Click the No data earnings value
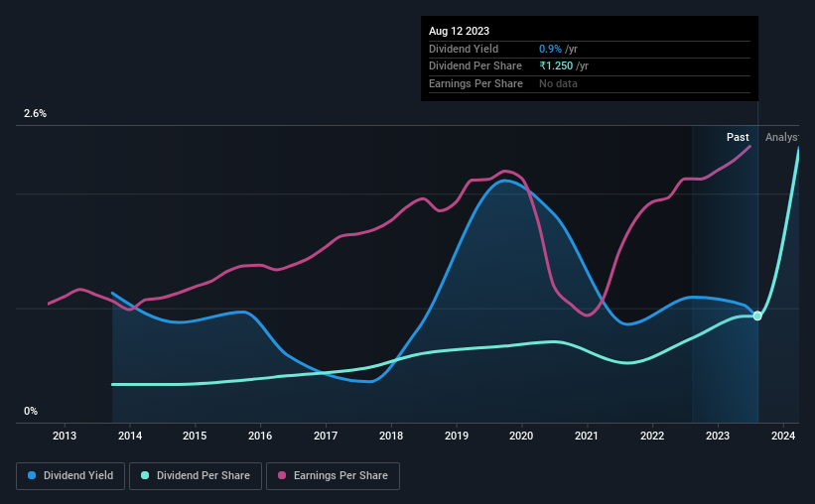The image size is (815, 504). [x=558, y=83]
